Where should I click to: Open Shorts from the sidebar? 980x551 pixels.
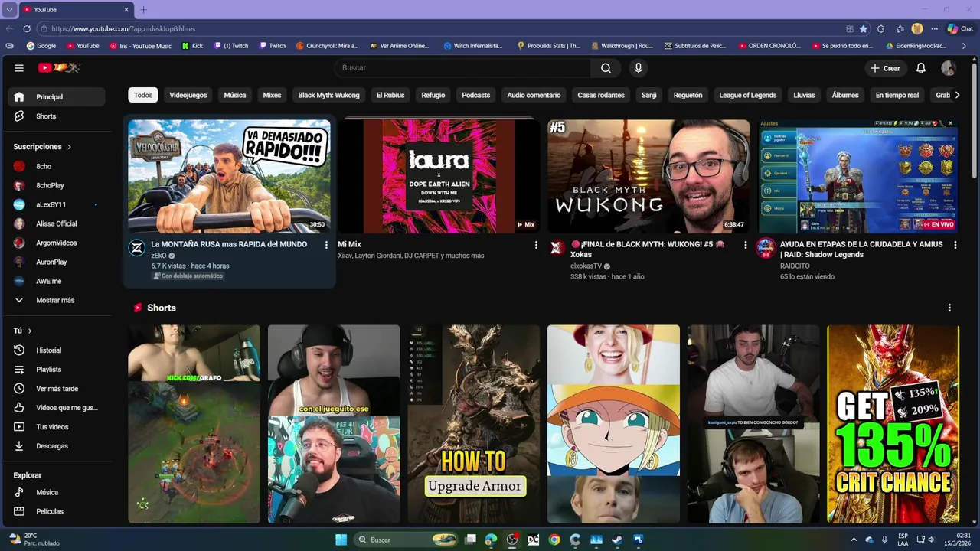[x=57, y=116]
